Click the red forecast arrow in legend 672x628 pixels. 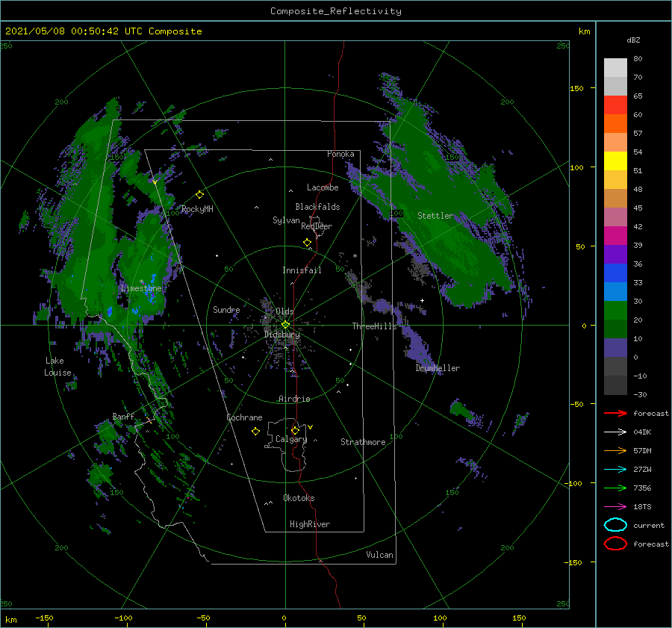[x=615, y=413]
